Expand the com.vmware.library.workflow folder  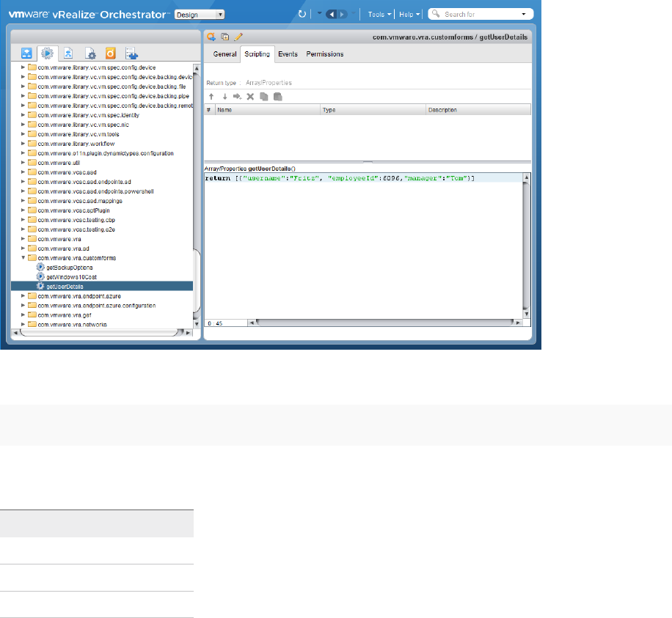click(x=23, y=144)
